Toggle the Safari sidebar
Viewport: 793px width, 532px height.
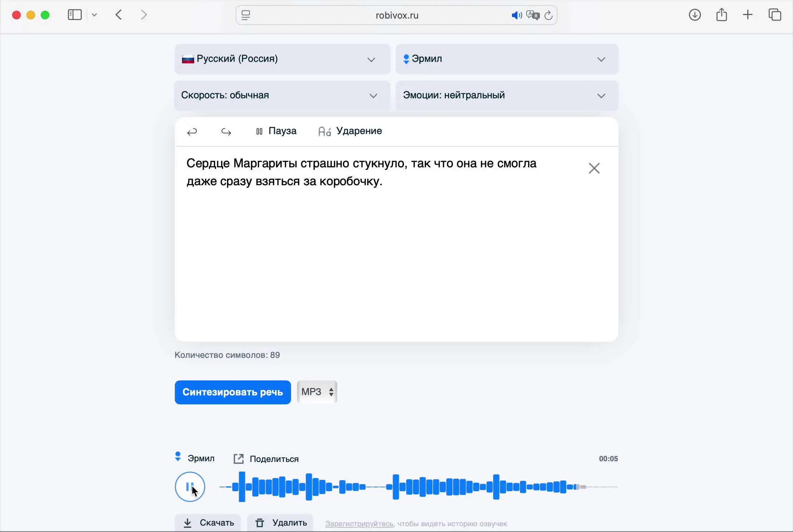pos(75,15)
